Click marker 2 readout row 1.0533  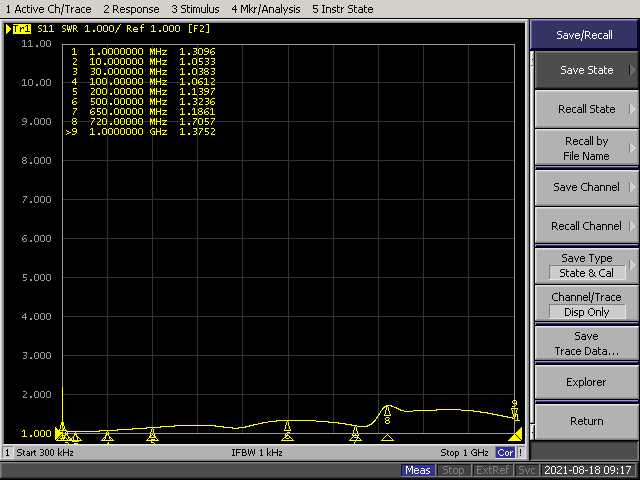[x=143, y=62]
